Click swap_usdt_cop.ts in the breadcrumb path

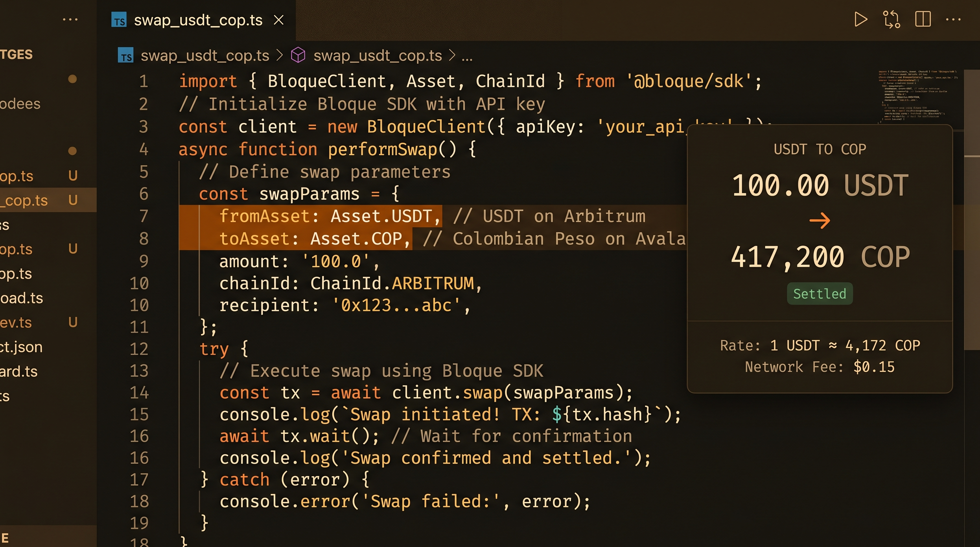[x=205, y=56]
